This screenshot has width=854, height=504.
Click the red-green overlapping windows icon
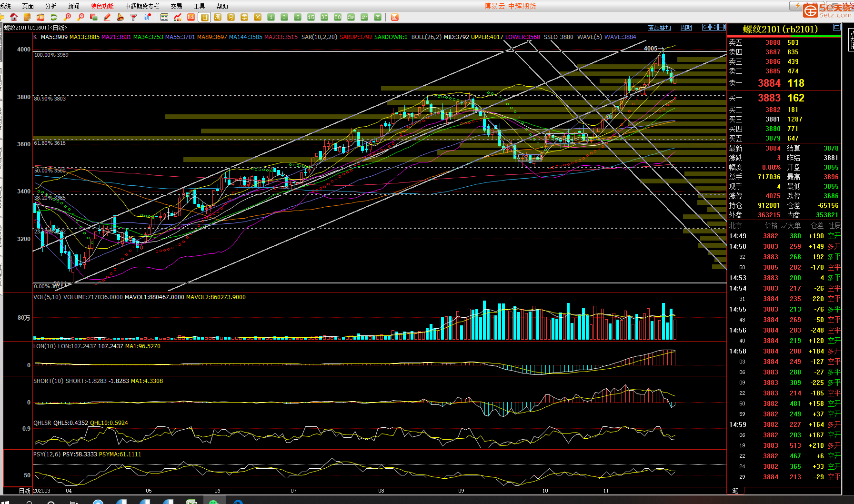tap(94, 17)
